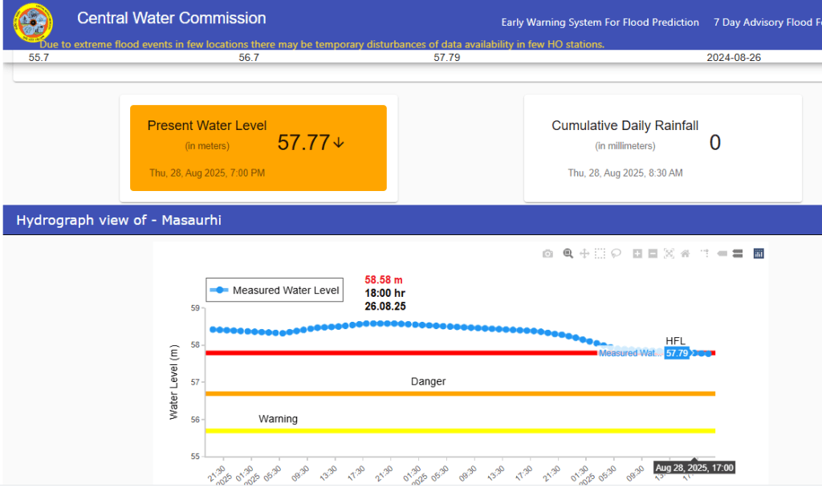Open Early Warning System For Flood Prediction
This screenshot has height=504, width=822.
coord(600,22)
